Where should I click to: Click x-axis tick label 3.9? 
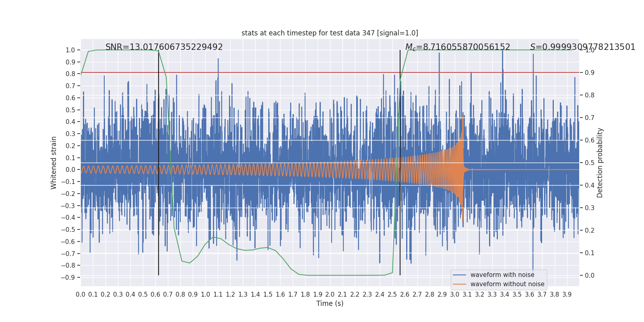tap(567, 295)
